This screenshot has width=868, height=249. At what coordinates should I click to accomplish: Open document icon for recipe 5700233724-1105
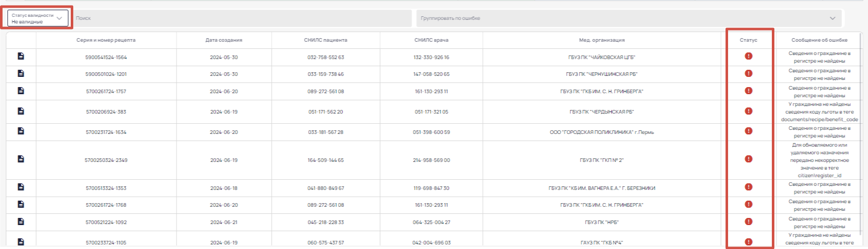21,242
